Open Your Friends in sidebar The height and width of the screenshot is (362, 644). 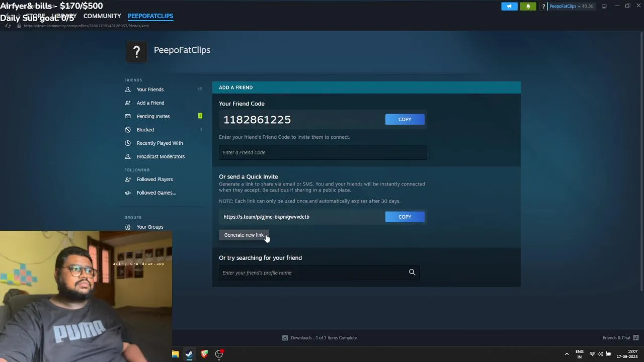pyautogui.click(x=150, y=89)
